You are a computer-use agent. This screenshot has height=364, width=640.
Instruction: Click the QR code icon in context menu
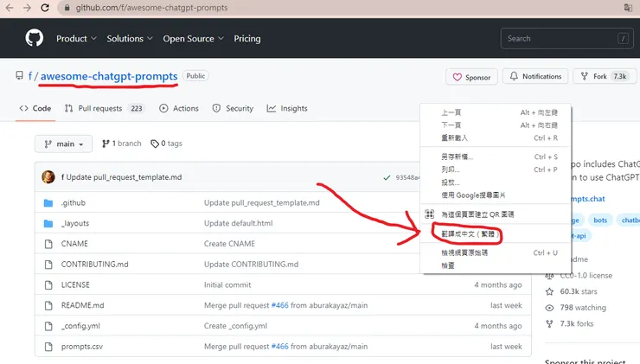429,214
